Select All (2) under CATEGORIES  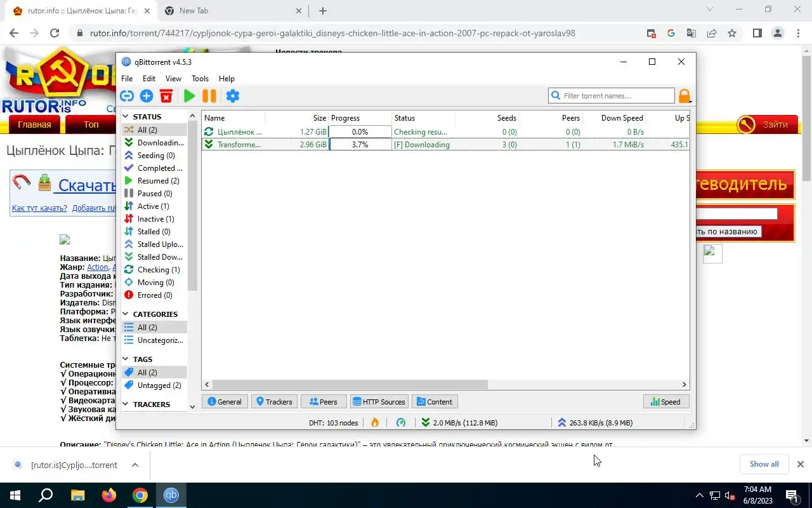click(x=154, y=328)
